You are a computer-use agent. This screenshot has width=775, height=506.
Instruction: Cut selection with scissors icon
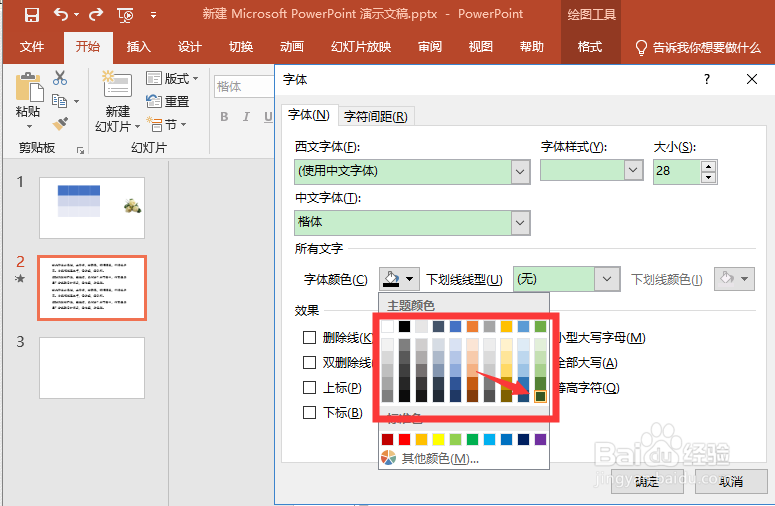(60, 78)
